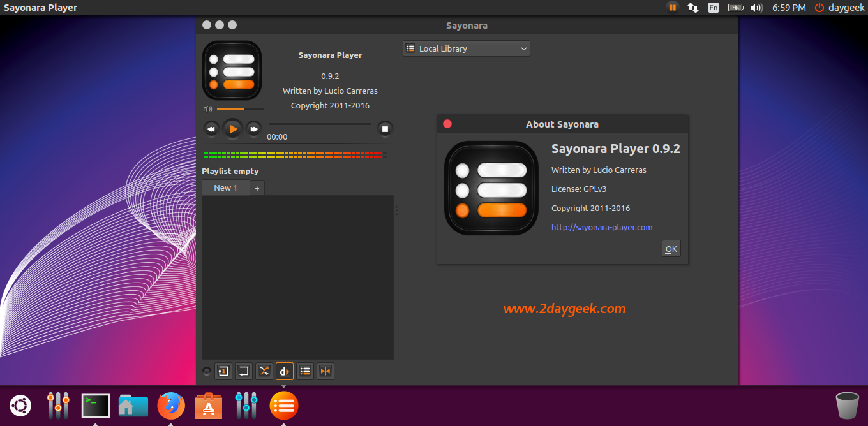Click the Local Library dropdown arrow
Image resolution: width=868 pixels, height=426 pixels.
coord(523,48)
